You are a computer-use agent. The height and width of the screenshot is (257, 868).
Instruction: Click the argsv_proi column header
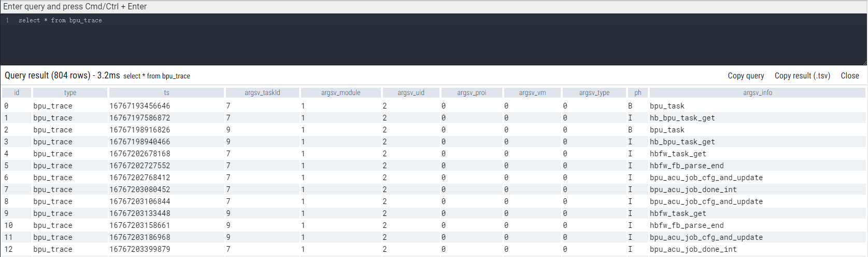pos(472,93)
